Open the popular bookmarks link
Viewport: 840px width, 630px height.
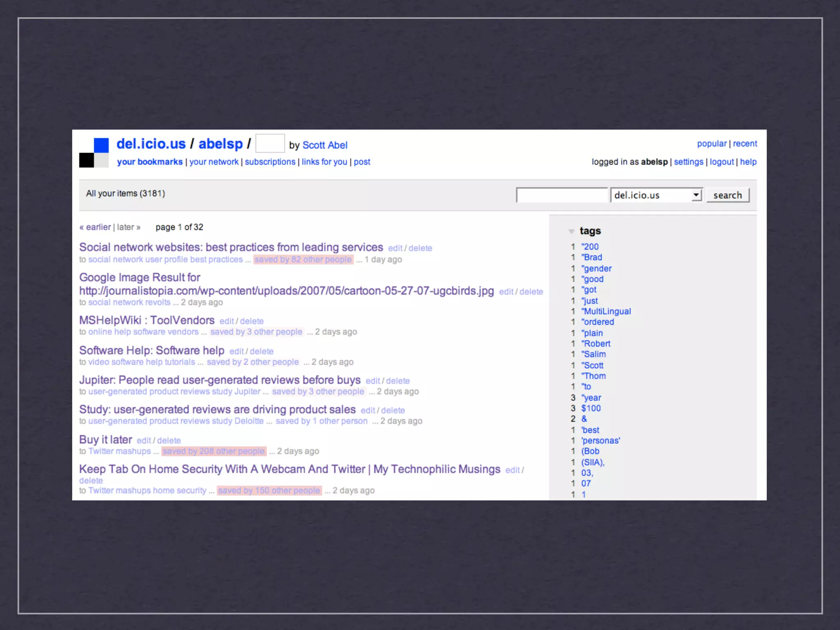[x=711, y=144]
